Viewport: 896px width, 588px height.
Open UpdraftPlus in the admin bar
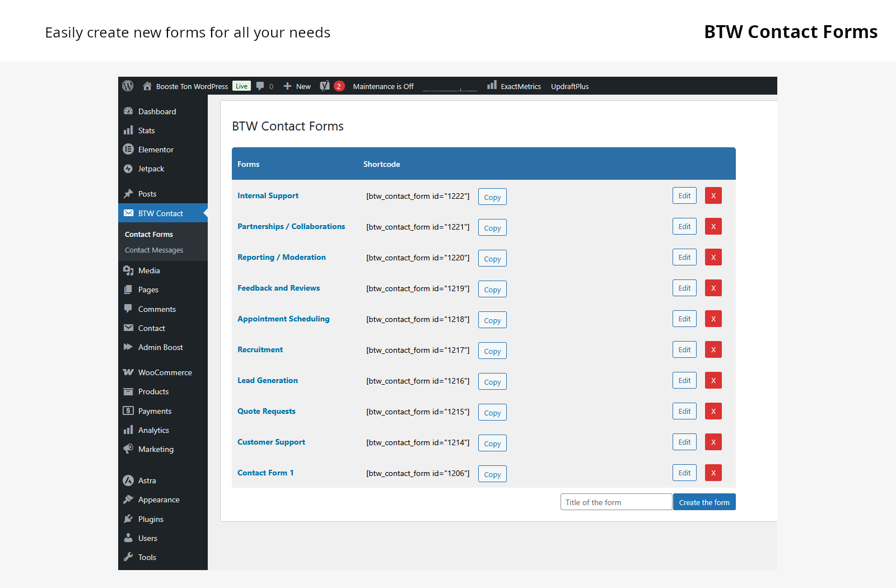click(570, 86)
